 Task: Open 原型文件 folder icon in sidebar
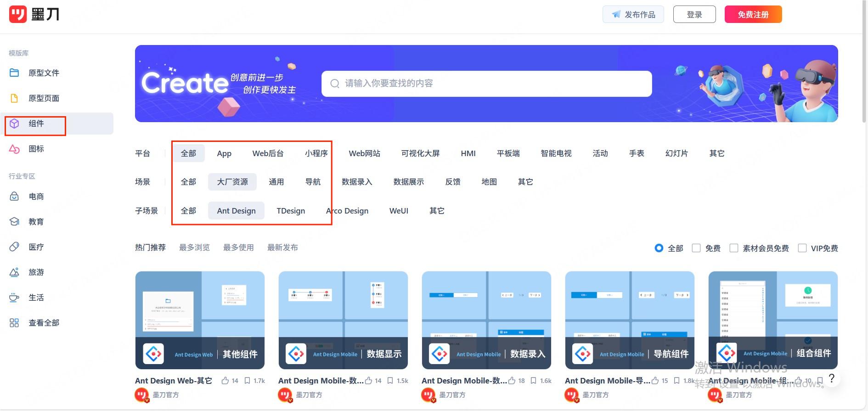[14, 73]
